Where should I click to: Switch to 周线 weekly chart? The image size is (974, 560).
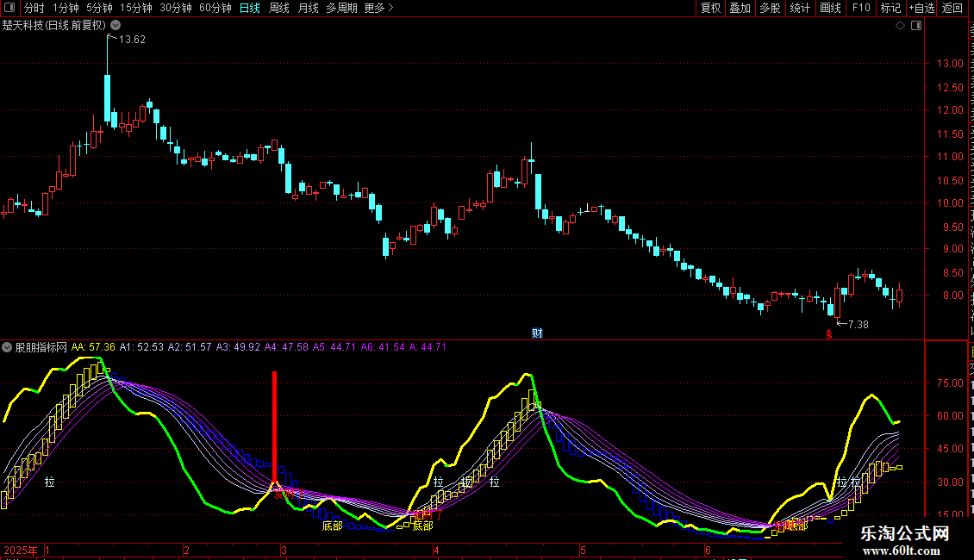pyautogui.click(x=279, y=8)
